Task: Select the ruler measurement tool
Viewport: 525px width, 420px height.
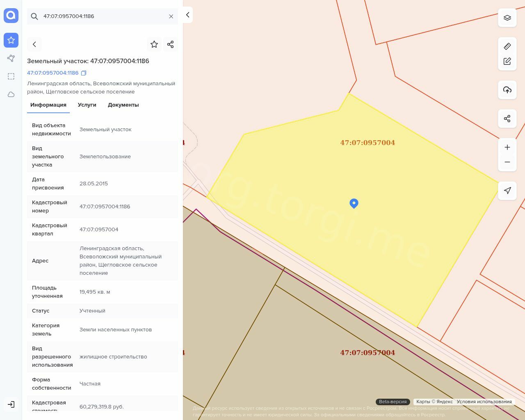Action: 507,46
